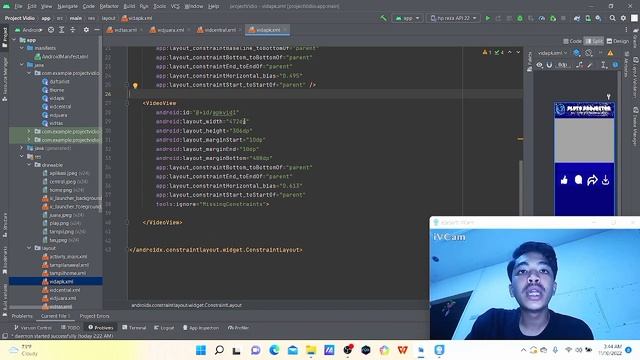Collapse the drawable folder

click(x=29, y=165)
